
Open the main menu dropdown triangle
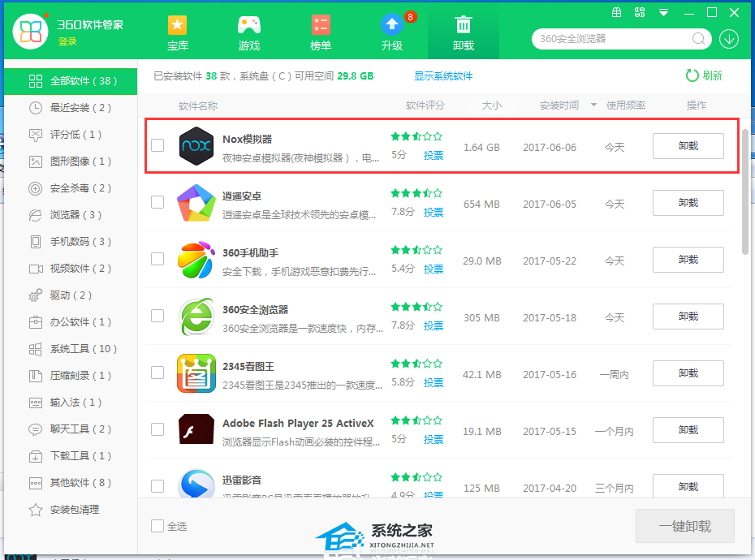click(663, 13)
